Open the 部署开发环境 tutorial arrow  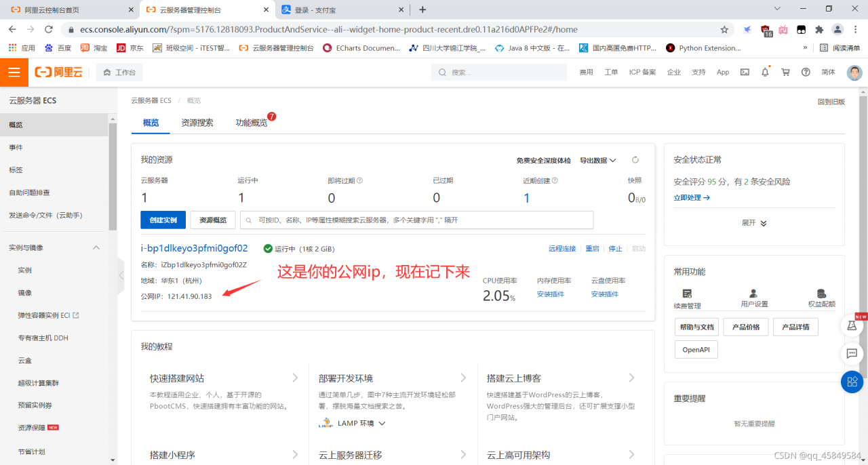click(463, 378)
